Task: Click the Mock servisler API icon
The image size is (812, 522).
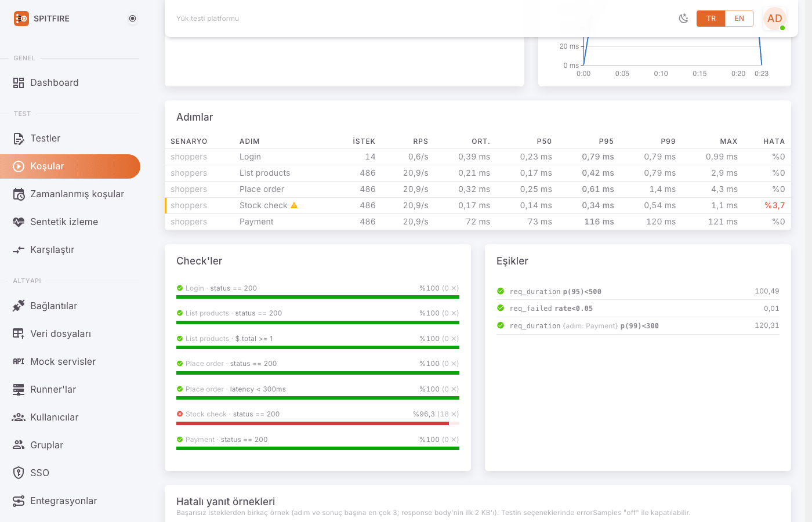Action: pyautogui.click(x=19, y=361)
